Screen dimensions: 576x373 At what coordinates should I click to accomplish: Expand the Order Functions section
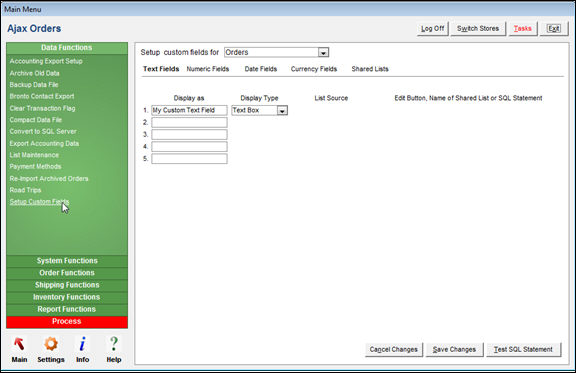point(67,273)
